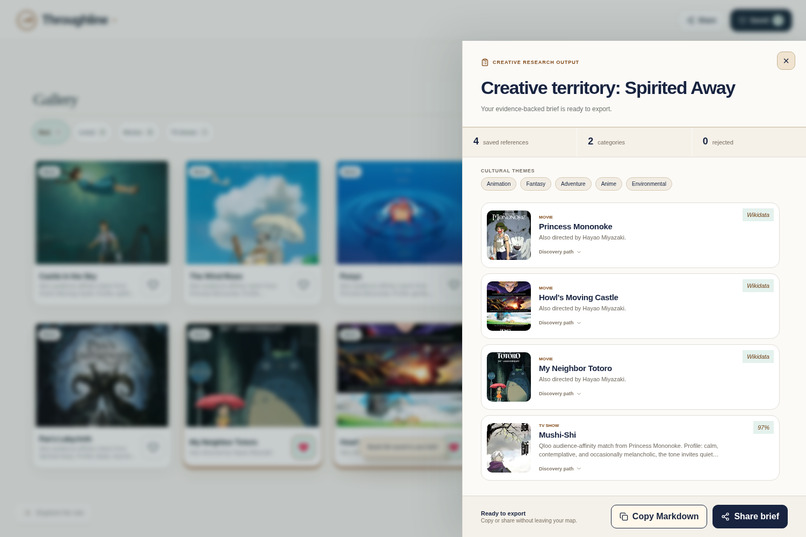The width and height of the screenshot is (806, 537).
Task: Click the 97% match badge on Mushi-Shi
Action: (x=763, y=428)
